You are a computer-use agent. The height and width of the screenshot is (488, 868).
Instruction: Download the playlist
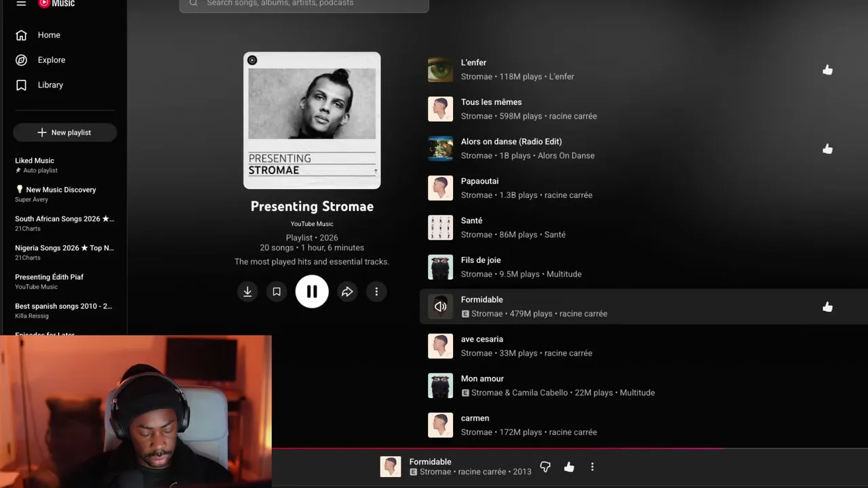pos(248,291)
